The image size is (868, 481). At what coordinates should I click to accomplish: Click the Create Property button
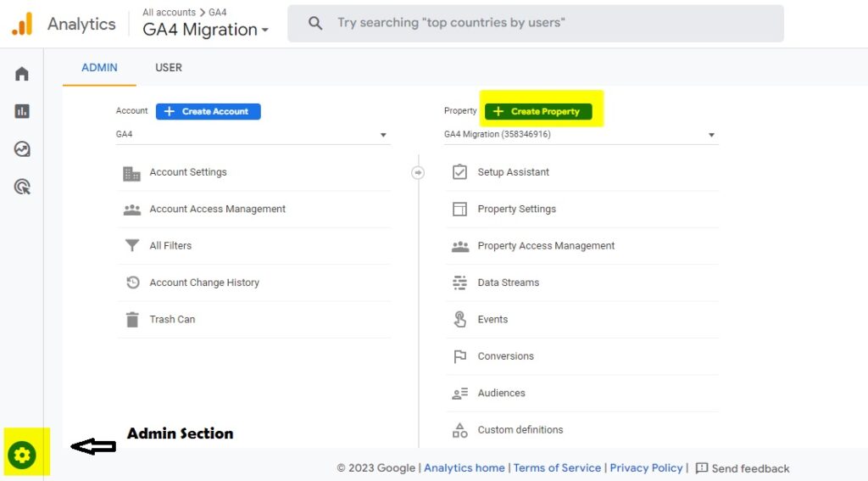(538, 111)
